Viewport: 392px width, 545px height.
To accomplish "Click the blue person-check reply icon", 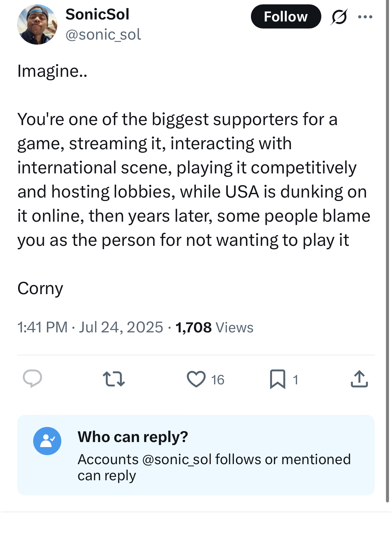I will click(x=47, y=441).
